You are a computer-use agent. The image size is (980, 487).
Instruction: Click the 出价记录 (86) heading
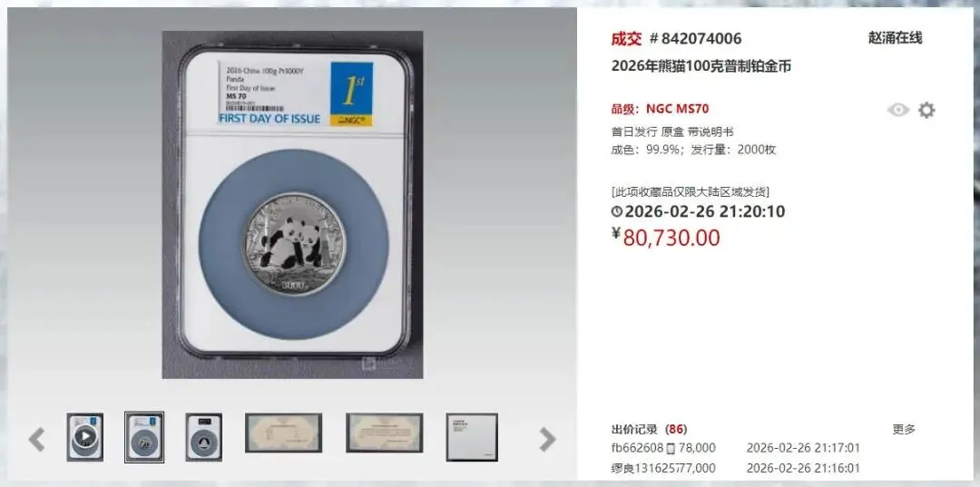pos(649,430)
